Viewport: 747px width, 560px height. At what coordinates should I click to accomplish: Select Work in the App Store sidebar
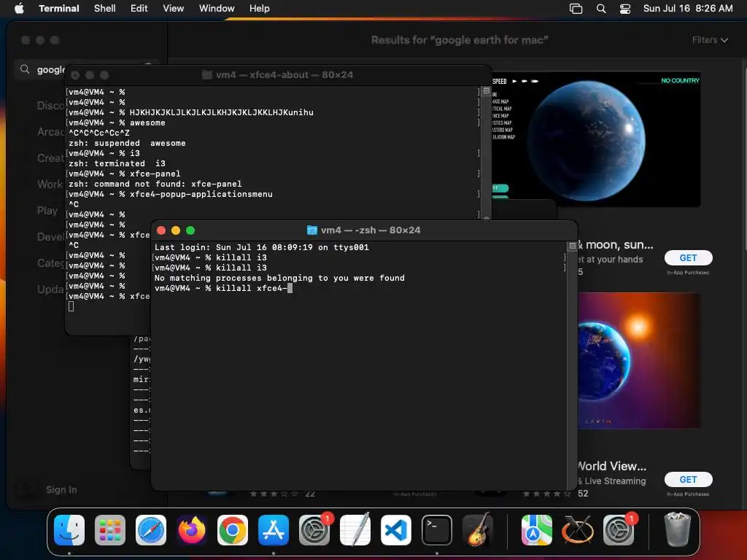[x=50, y=184]
